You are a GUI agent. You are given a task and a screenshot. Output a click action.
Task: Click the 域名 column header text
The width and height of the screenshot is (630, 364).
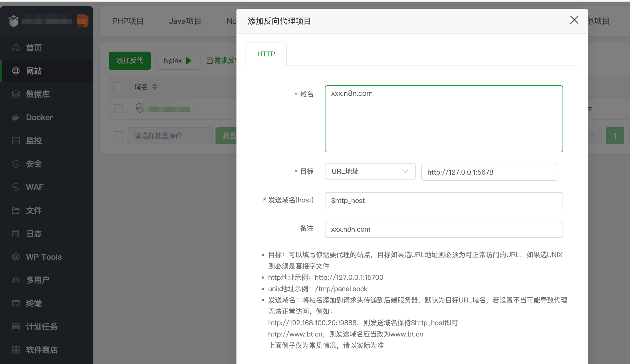[x=141, y=87]
